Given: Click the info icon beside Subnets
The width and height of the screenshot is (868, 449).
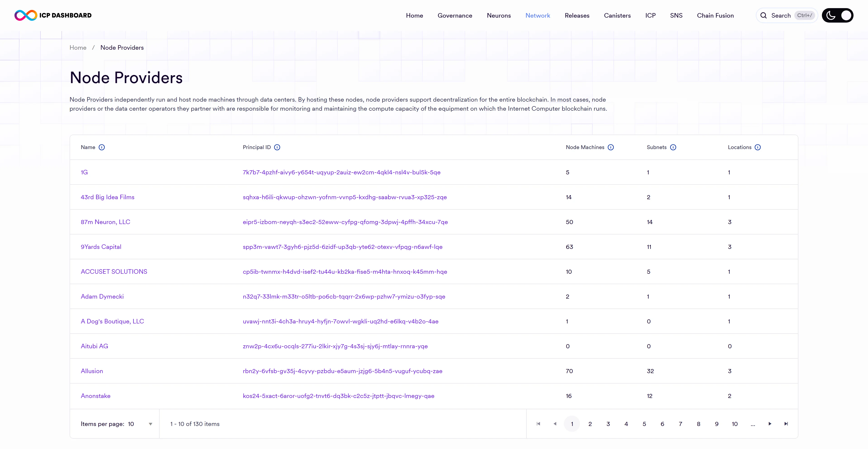Looking at the screenshot, I should point(673,147).
